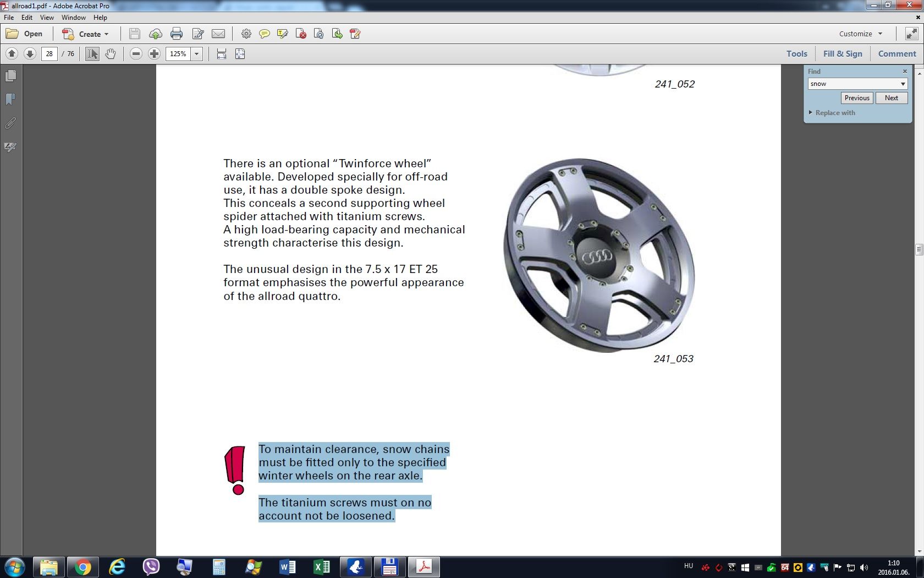Click the Zoom In plus button
The height and width of the screenshot is (578, 924).
(x=155, y=53)
